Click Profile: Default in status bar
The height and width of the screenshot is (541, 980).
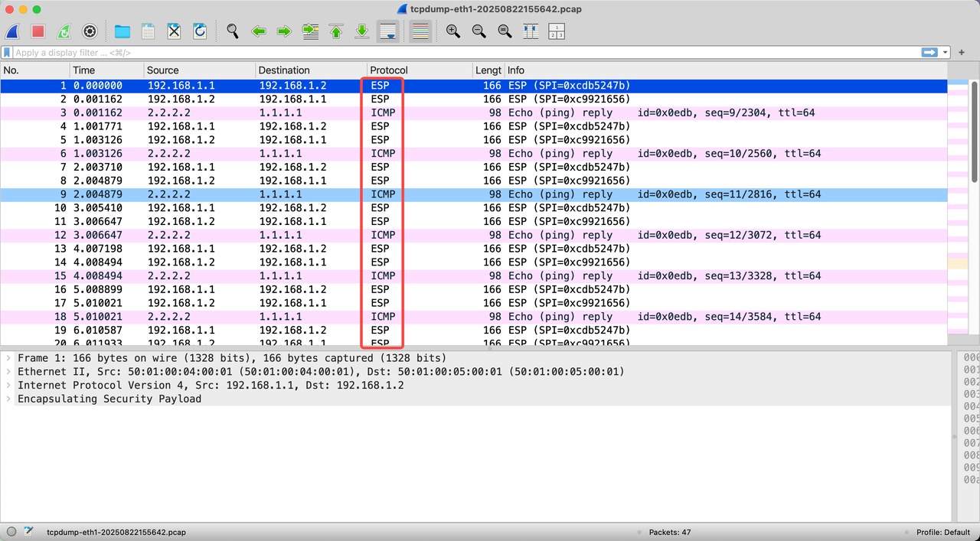(942, 532)
